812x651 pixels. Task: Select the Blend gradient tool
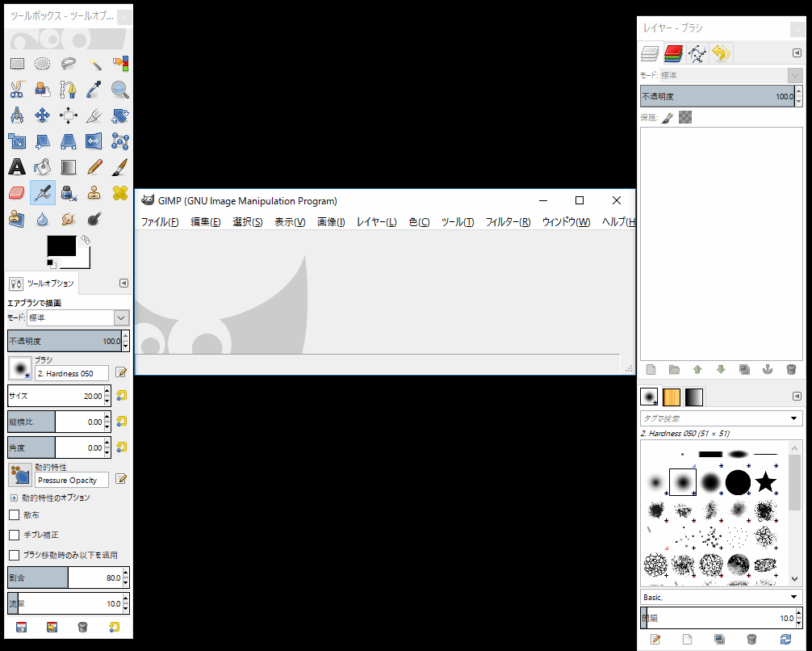(x=69, y=167)
